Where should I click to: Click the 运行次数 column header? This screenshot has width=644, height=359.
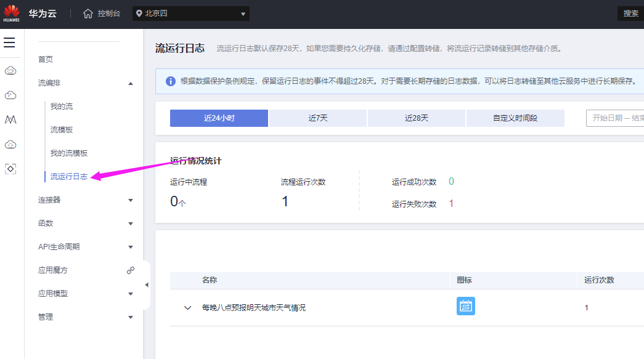tap(599, 280)
